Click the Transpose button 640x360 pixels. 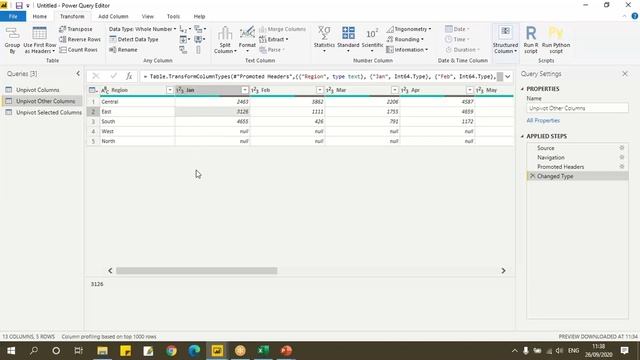[76, 29]
